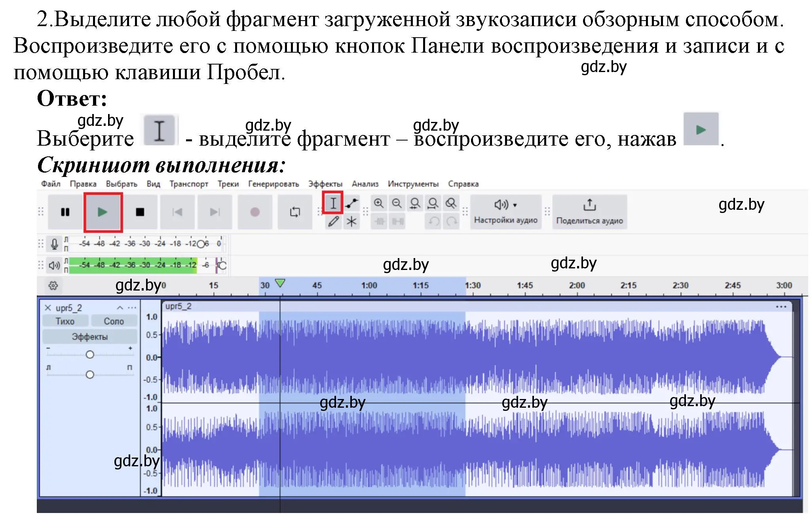The image size is (811, 532).
Task: Stop playback with the Stop button
Action: tap(140, 212)
